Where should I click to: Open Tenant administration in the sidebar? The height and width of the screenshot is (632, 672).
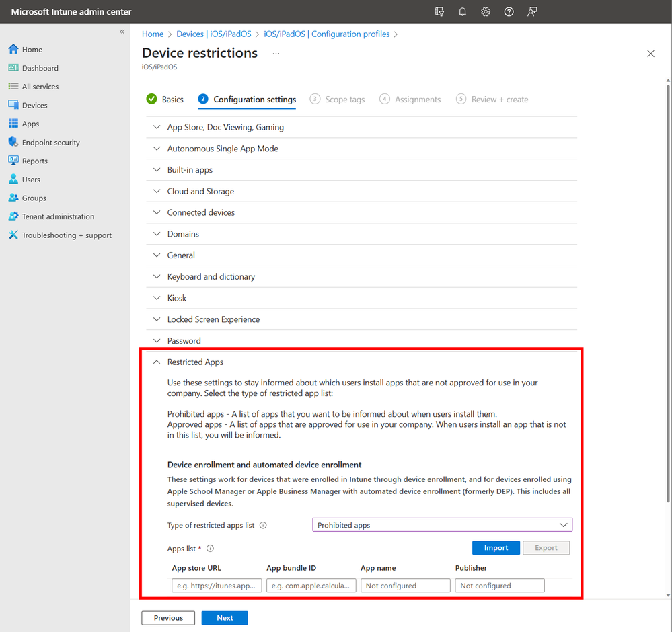point(59,216)
